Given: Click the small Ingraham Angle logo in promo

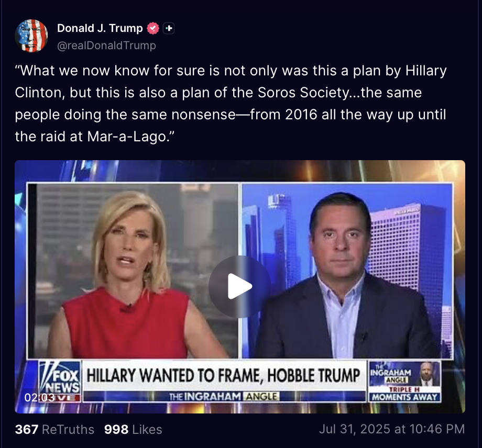Looking at the screenshot, I should coord(391,373).
